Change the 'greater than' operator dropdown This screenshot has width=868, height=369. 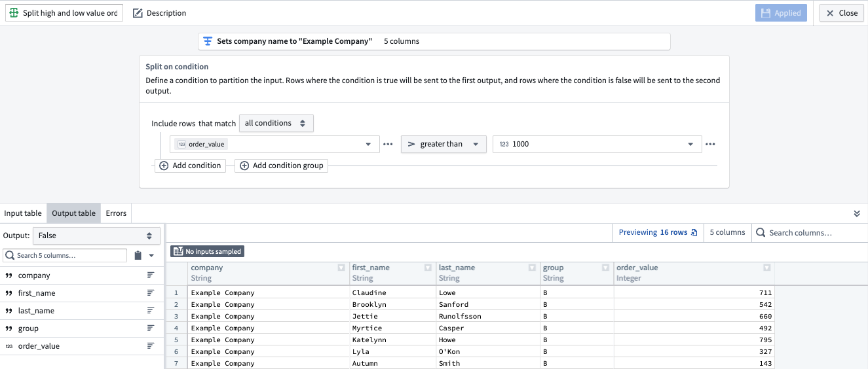[443, 144]
